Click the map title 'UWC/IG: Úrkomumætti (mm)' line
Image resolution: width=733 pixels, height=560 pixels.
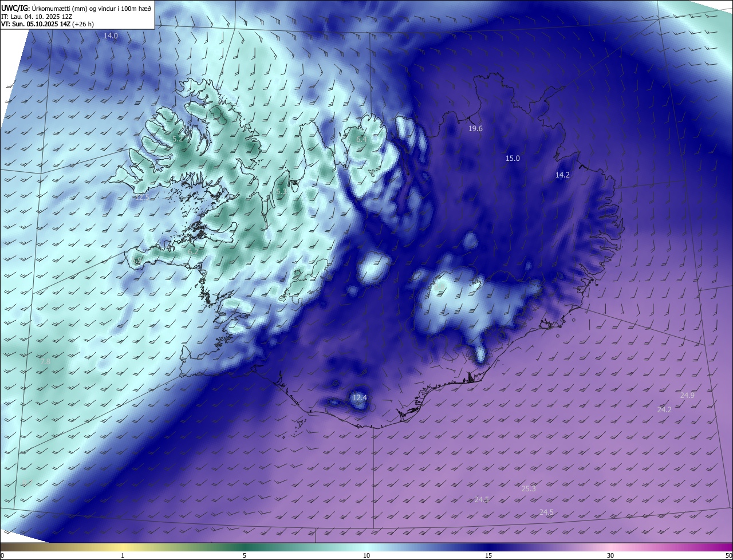[76, 7]
